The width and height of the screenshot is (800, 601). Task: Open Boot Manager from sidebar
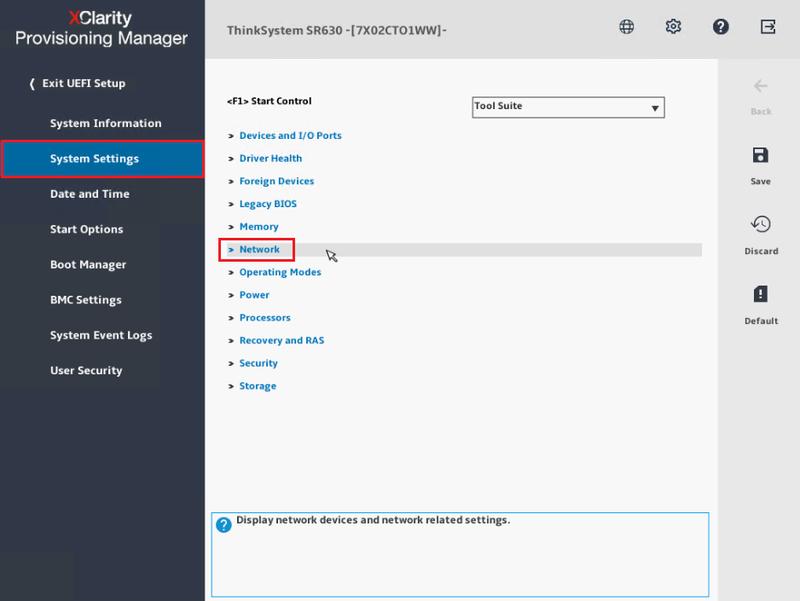pos(88,265)
